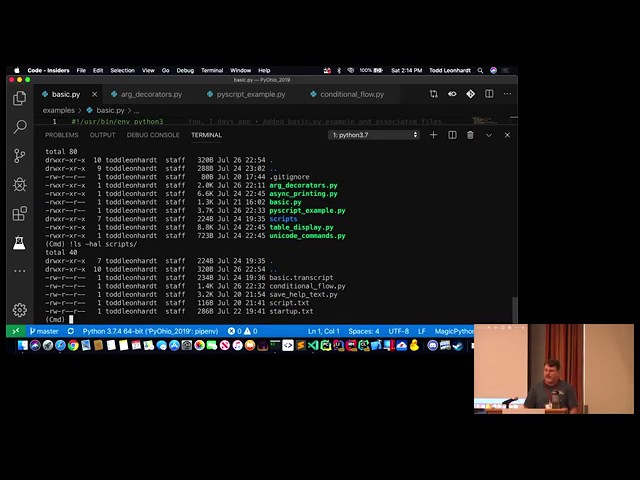This screenshot has height=480, width=640.
Task: Close the terminal panel
Action: point(507,135)
